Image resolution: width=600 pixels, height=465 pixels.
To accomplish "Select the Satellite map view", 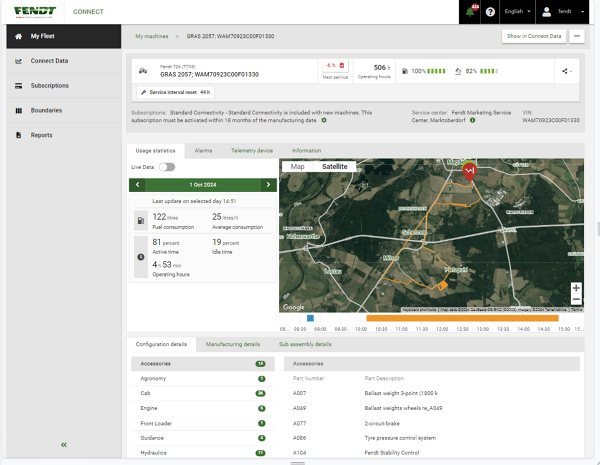I will click(337, 167).
